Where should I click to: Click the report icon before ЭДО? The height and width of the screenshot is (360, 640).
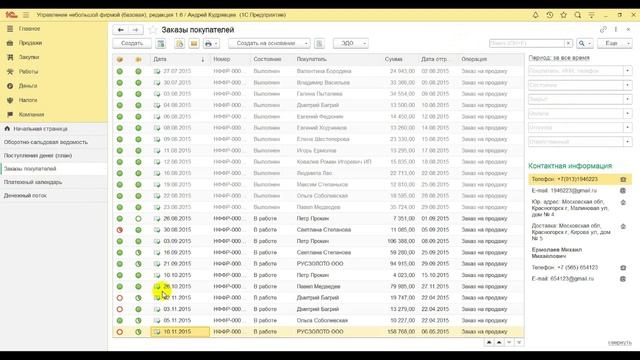point(319,43)
